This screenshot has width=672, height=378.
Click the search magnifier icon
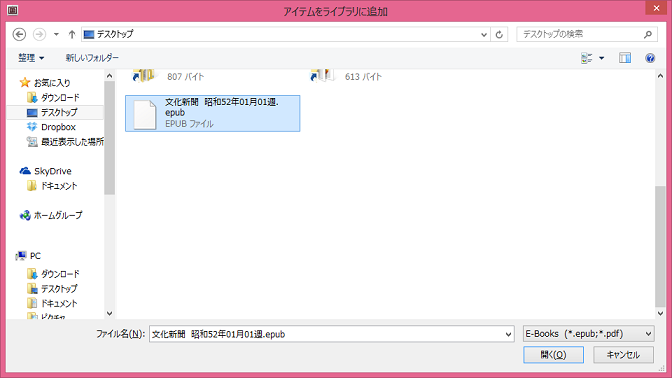[x=648, y=34]
